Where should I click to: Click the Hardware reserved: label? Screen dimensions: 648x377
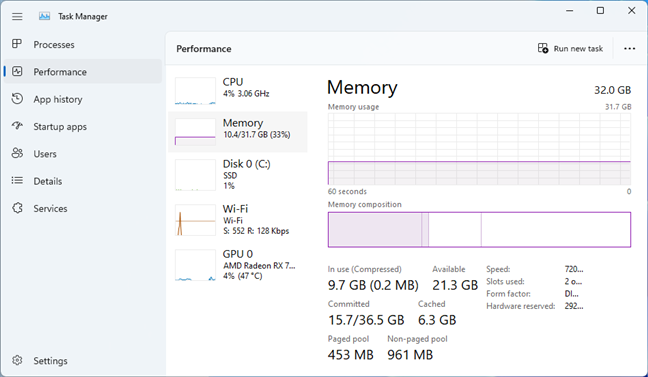coord(521,306)
